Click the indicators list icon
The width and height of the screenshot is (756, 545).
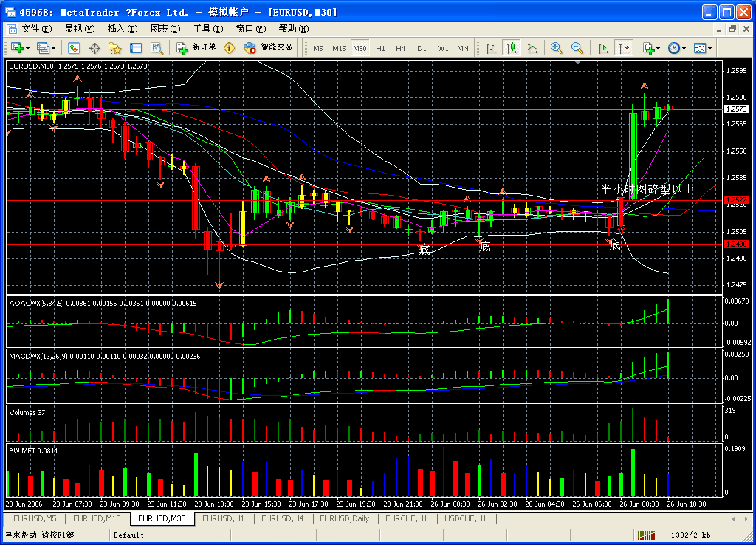pos(648,48)
